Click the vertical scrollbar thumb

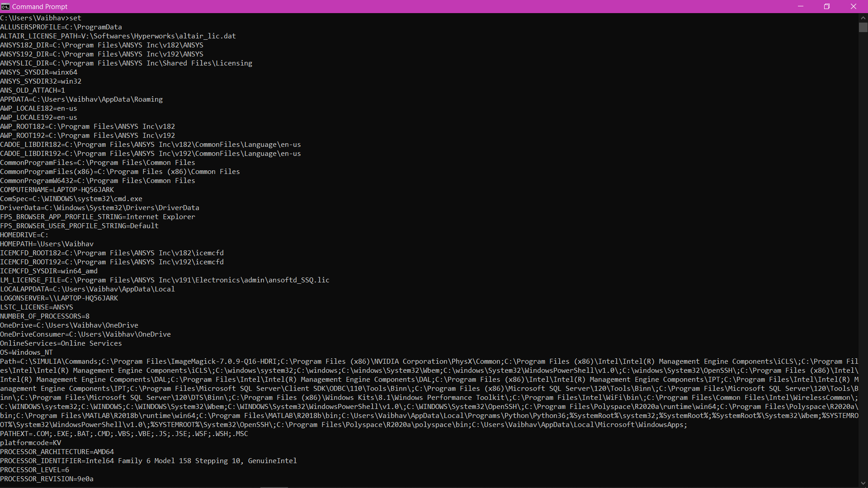[863, 27]
